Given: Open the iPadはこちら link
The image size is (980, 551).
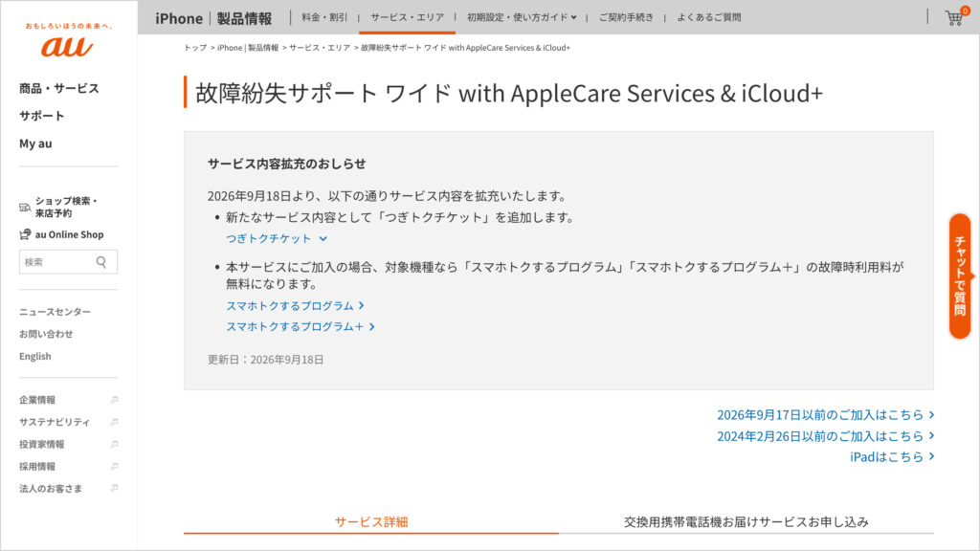Looking at the screenshot, I should click(892, 456).
